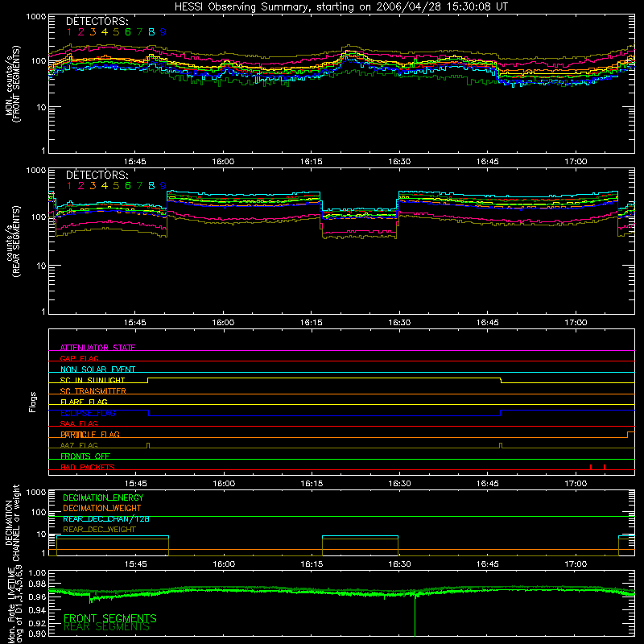Click the '0.98' livetime axis value
Image resolution: width=644 pixels, height=644 pixels.
(36, 584)
